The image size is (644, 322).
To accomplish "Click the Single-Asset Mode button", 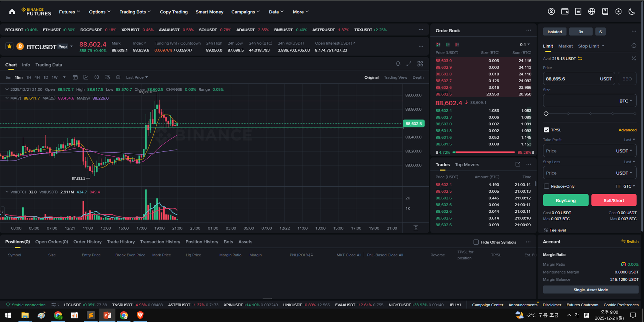I will point(591,290).
